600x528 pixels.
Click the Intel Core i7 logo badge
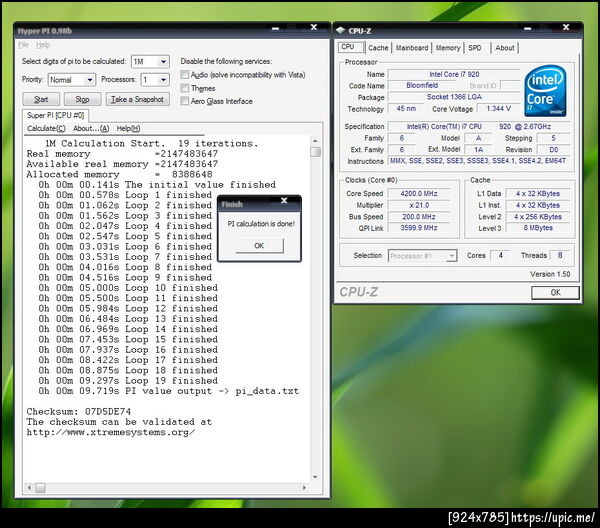[545, 91]
